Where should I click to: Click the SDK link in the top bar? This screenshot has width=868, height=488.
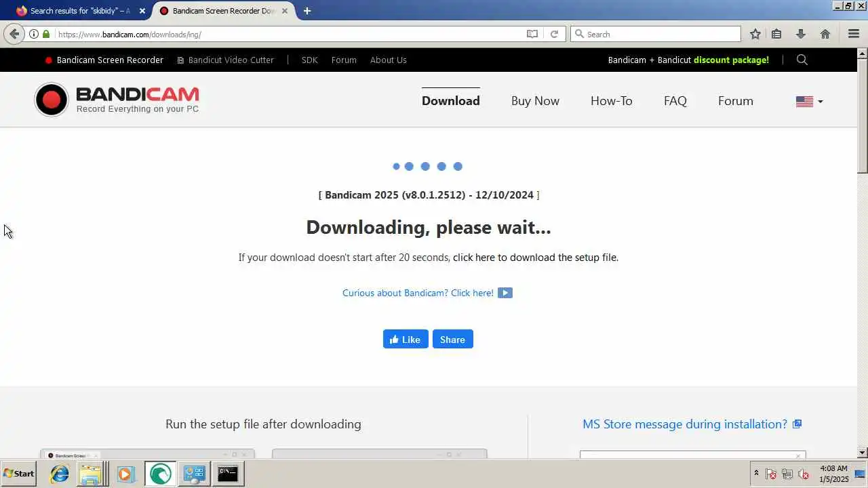pyautogui.click(x=309, y=60)
